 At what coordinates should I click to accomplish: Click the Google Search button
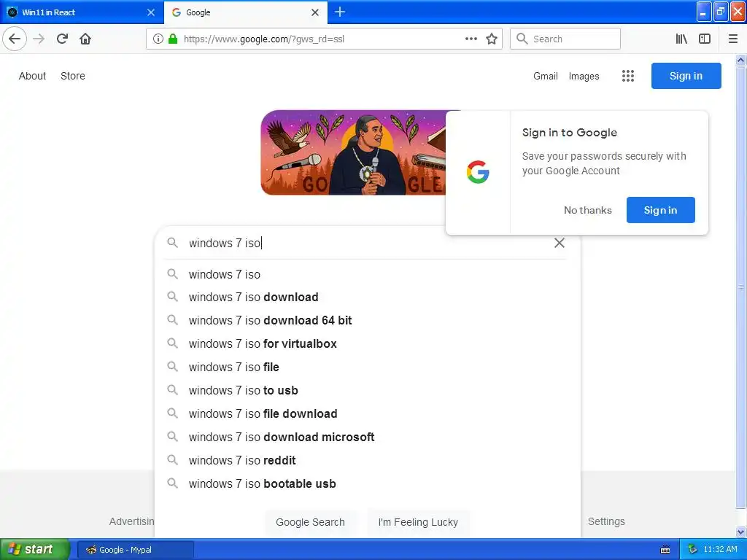click(310, 522)
